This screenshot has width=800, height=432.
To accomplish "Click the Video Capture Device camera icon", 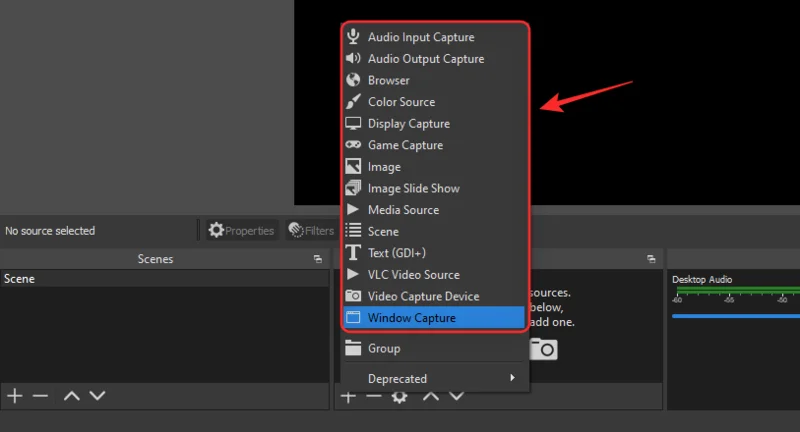I will [x=352, y=296].
